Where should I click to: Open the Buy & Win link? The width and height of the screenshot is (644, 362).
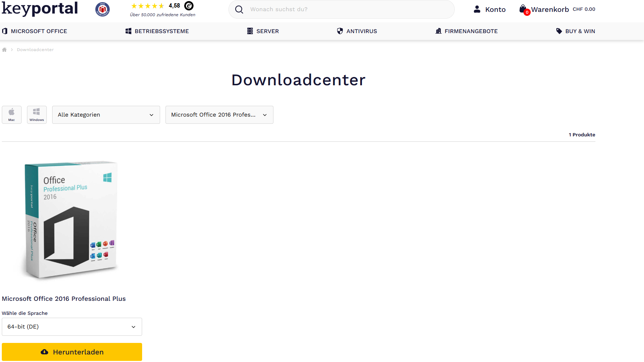576,31
